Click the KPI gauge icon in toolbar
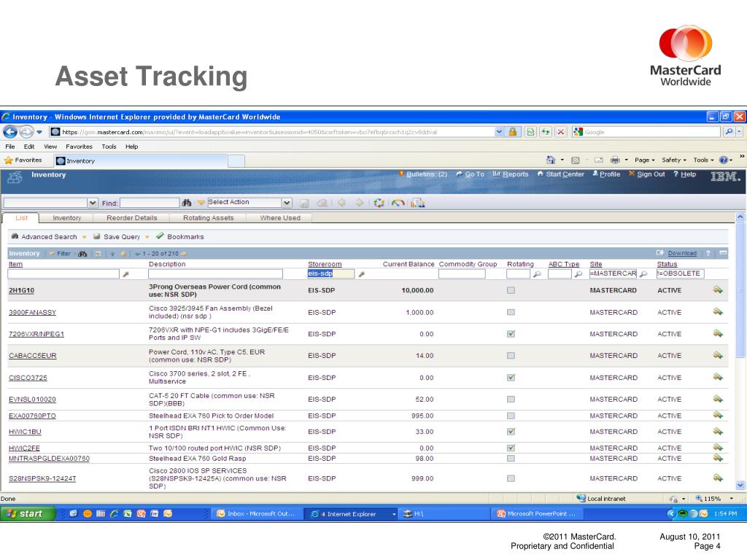The image size is (747, 560). coord(398,203)
